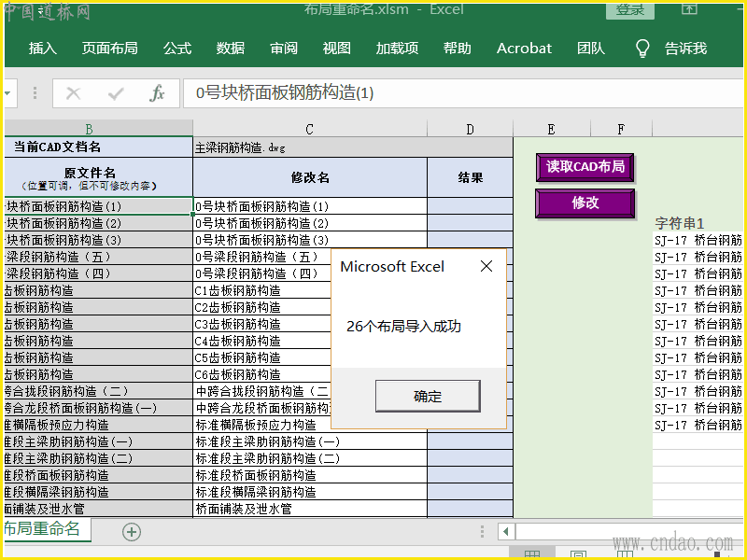Image resolution: width=747 pixels, height=560 pixels.
Task: Open the 页面布局 ribbon tab
Action: click(x=109, y=49)
